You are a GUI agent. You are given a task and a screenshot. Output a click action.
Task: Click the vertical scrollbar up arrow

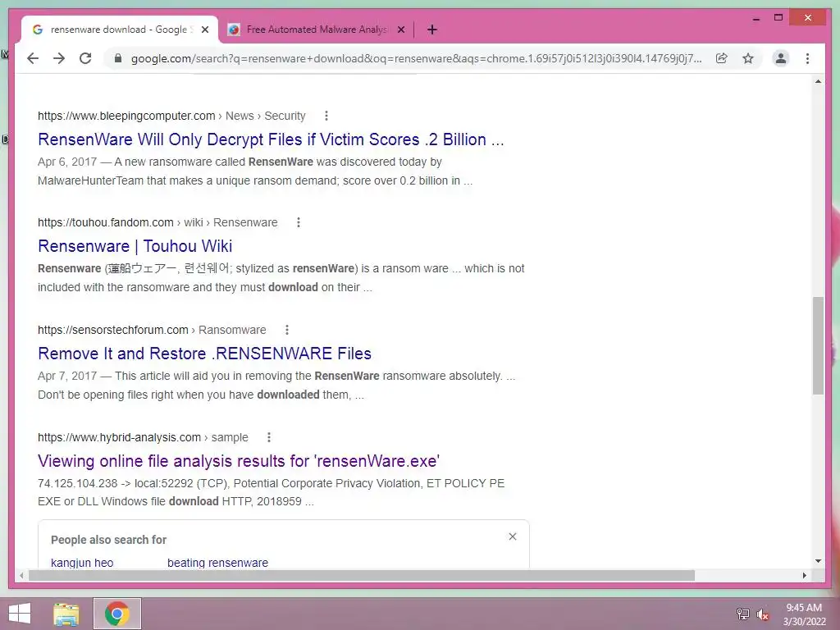coord(818,81)
